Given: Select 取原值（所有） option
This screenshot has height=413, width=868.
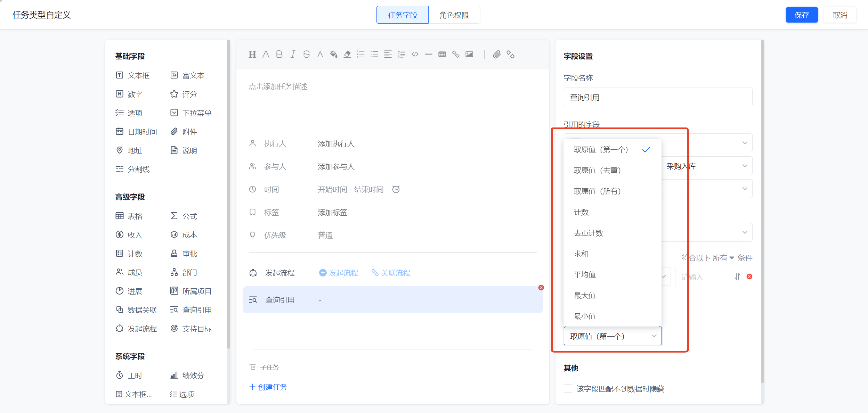Looking at the screenshot, I should (613, 191).
